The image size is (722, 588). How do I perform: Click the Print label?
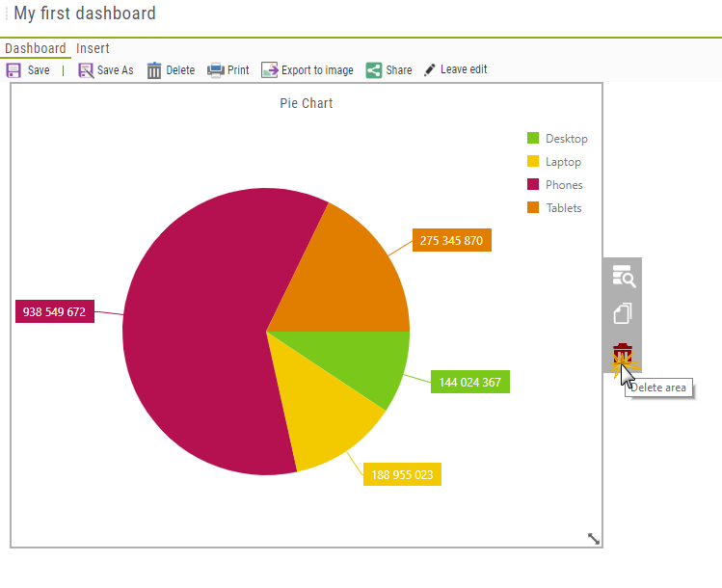[238, 70]
